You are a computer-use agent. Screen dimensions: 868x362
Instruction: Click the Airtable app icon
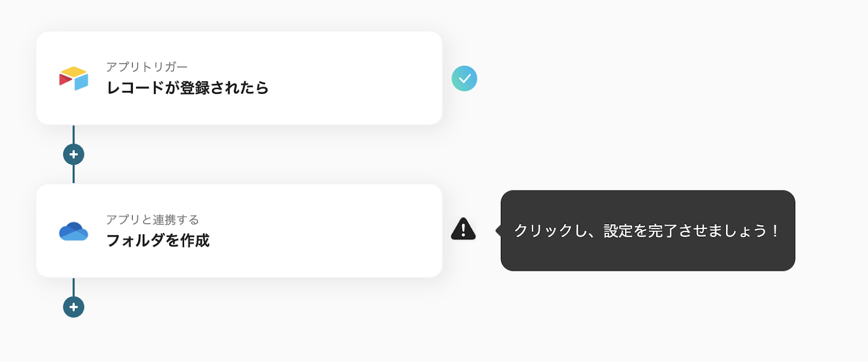click(x=74, y=78)
